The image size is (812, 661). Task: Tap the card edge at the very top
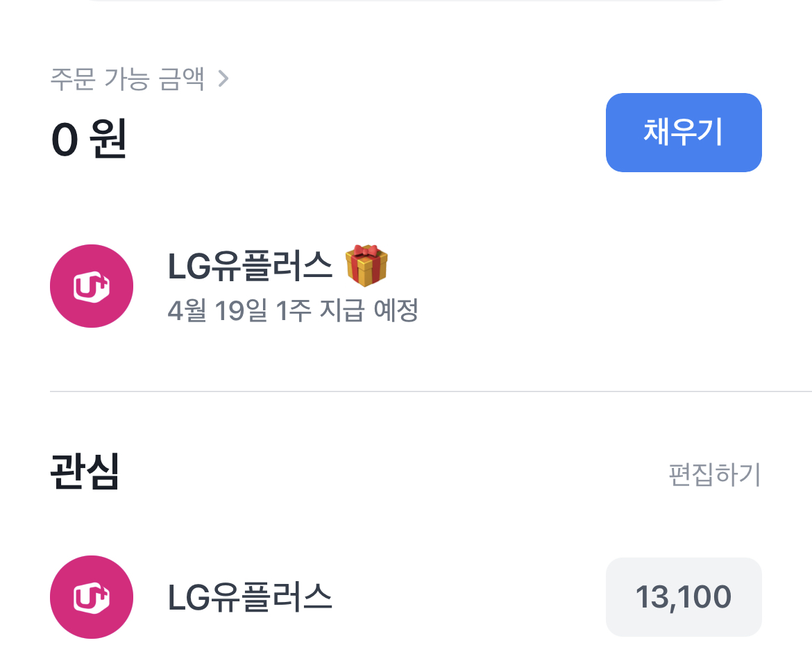point(406,2)
